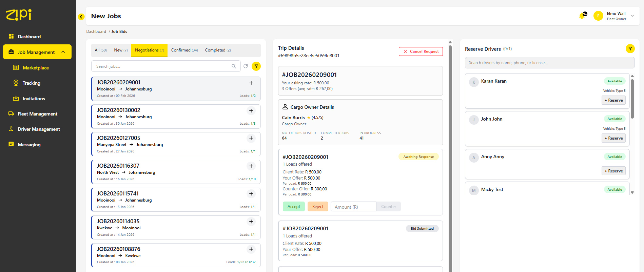Open the job list filter
644x272 pixels.
click(x=256, y=66)
